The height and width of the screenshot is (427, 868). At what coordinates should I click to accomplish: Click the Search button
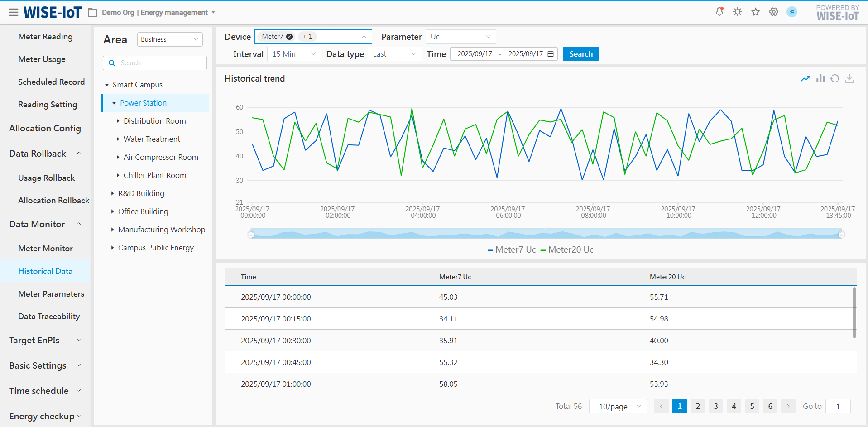[x=580, y=54]
